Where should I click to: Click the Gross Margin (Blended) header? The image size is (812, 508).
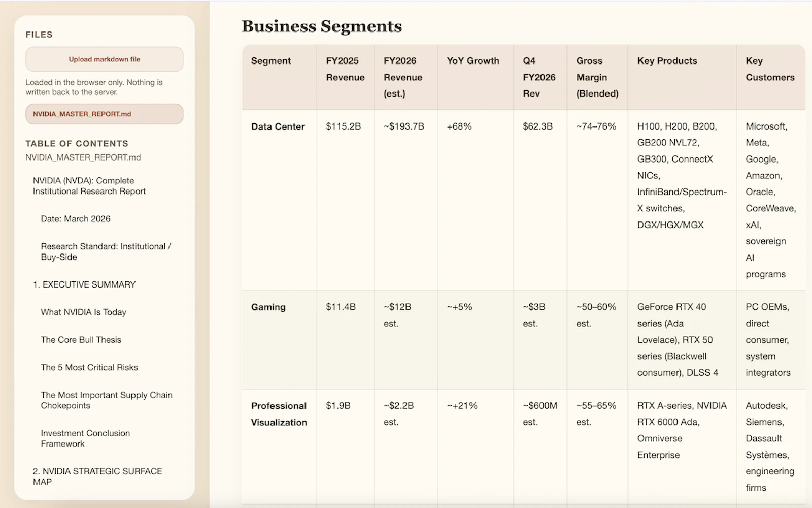pyautogui.click(x=597, y=77)
